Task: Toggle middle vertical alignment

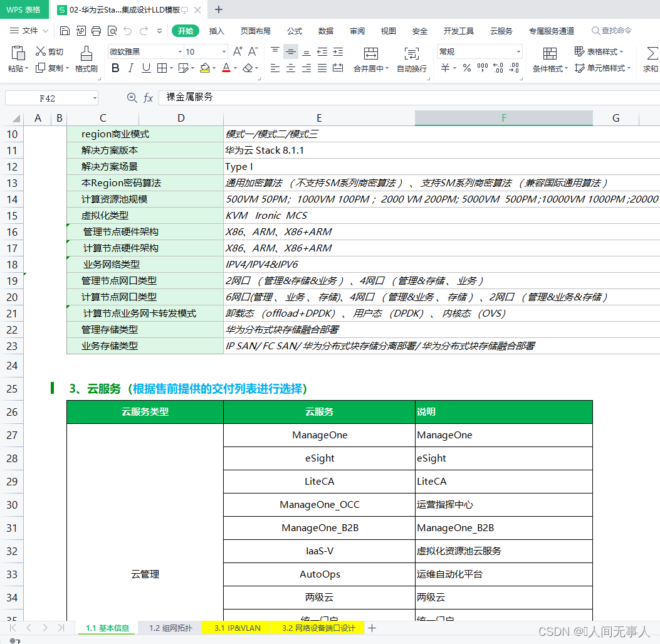Action: [x=290, y=51]
